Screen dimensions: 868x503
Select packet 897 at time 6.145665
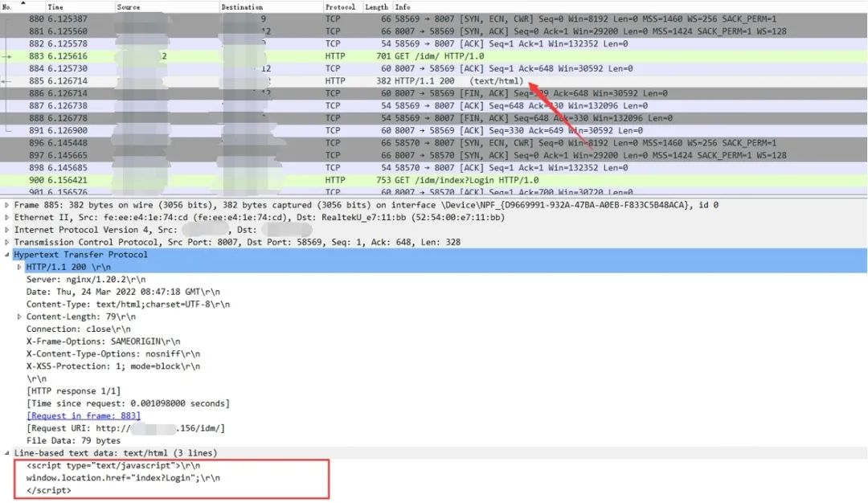(434, 155)
